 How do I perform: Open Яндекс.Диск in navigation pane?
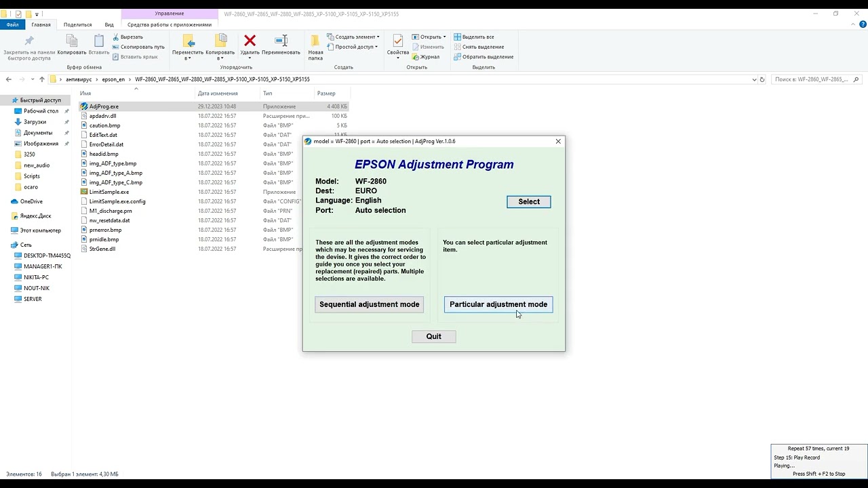tap(35, 216)
